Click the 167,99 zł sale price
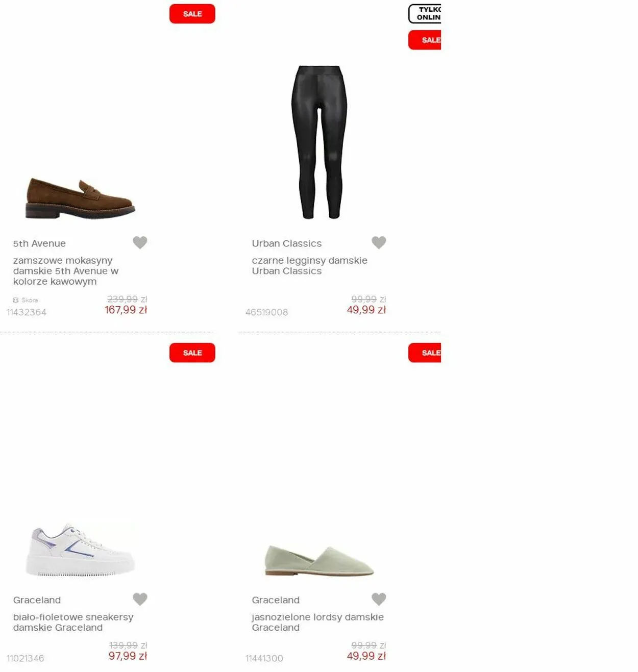This screenshot has height=672, width=638. tap(126, 310)
